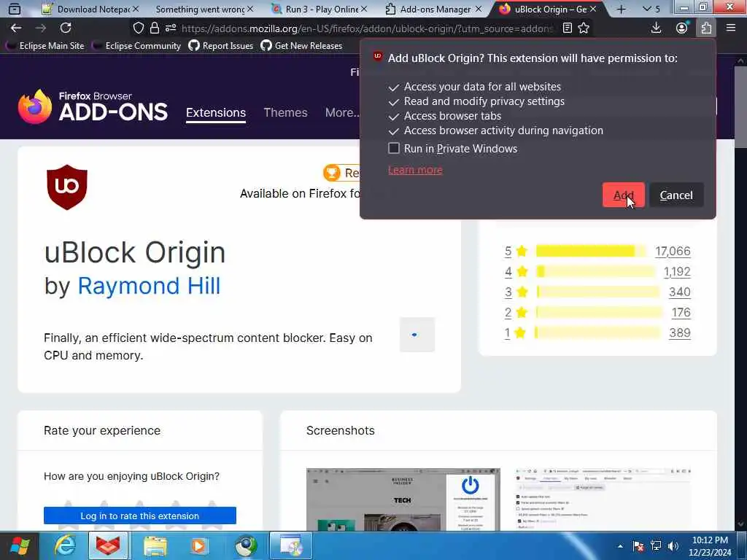This screenshot has height=560, width=747.
Task: Switch to the Something went wrong tab
Action: tap(200, 9)
